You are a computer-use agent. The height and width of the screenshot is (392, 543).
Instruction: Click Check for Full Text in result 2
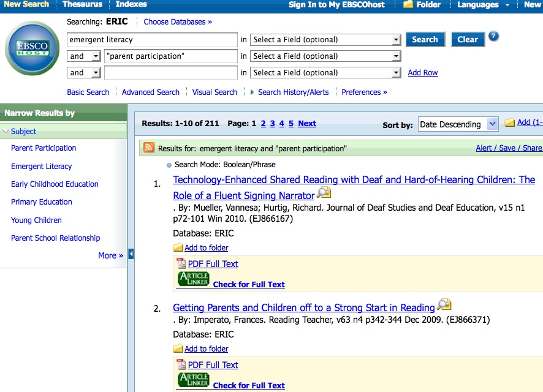[249, 385]
